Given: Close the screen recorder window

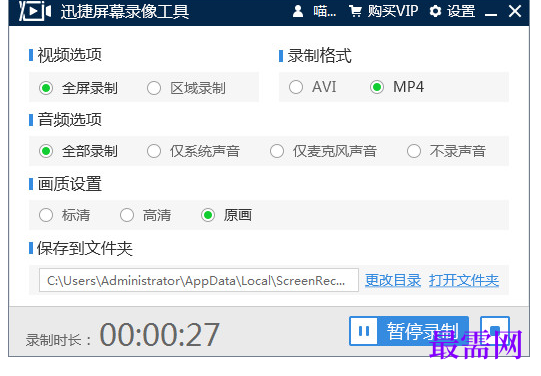Looking at the screenshot, I should click(x=515, y=11).
